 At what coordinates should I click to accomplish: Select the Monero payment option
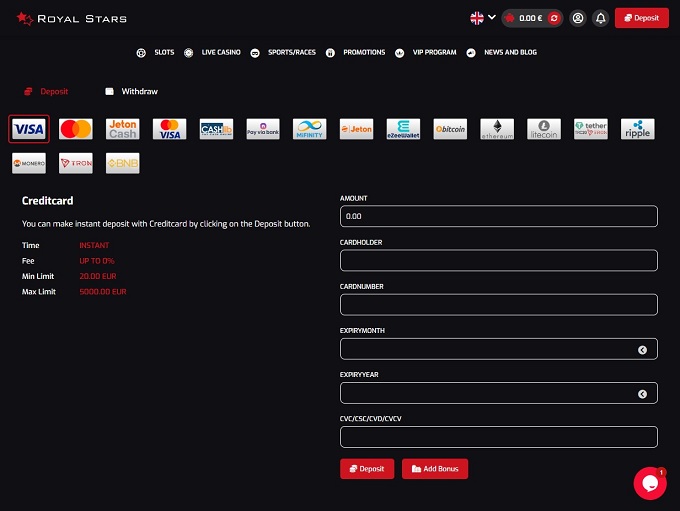(x=29, y=163)
